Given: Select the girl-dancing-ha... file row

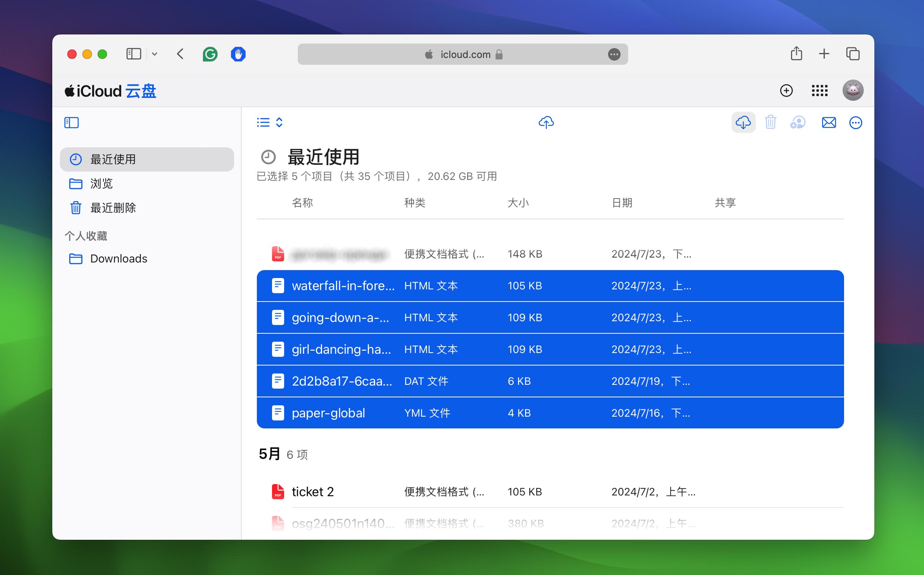Looking at the screenshot, I should 550,349.
